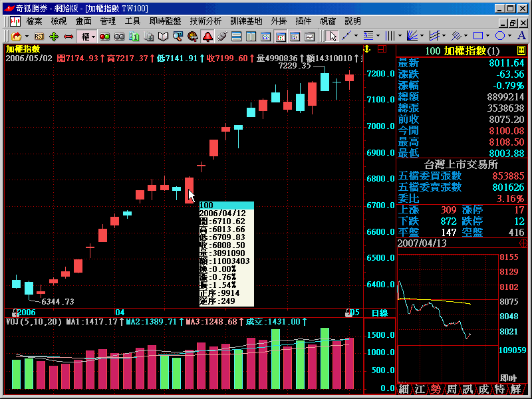Open the 技術分析 menu

tap(205, 21)
